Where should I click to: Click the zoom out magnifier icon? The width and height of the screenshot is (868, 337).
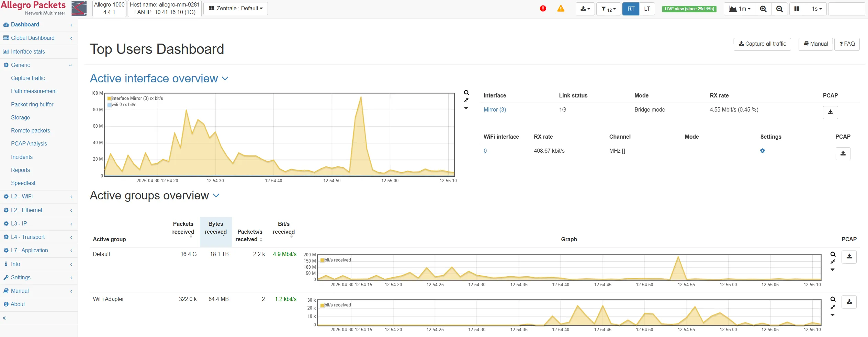779,9
